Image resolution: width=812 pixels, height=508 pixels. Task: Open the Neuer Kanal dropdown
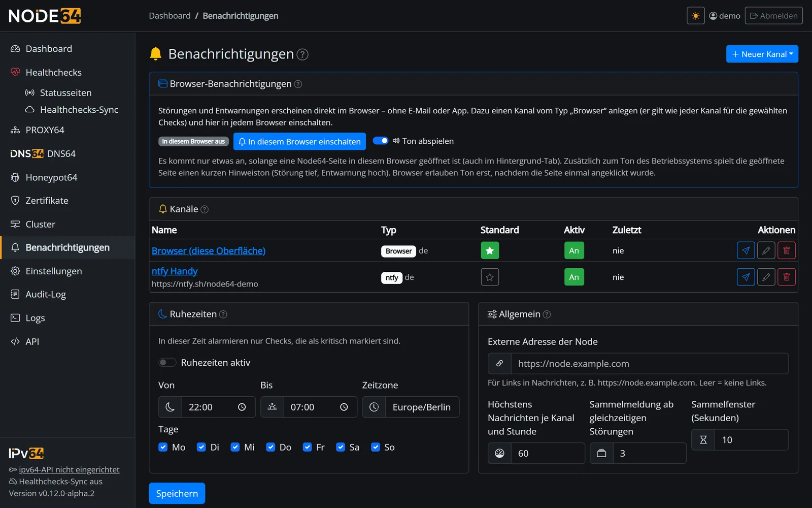tap(762, 54)
